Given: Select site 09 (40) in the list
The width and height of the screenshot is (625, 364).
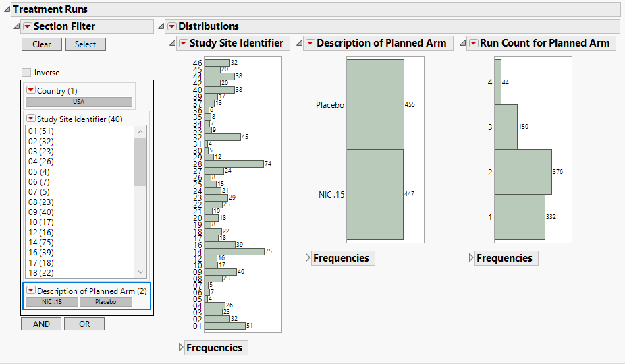Looking at the screenshot, I should (41, 212).
